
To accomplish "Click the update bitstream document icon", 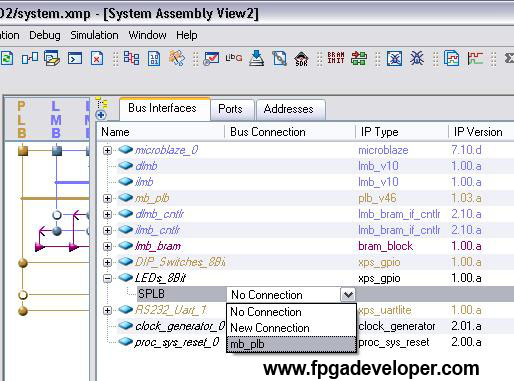I will (x=279, y=59).
